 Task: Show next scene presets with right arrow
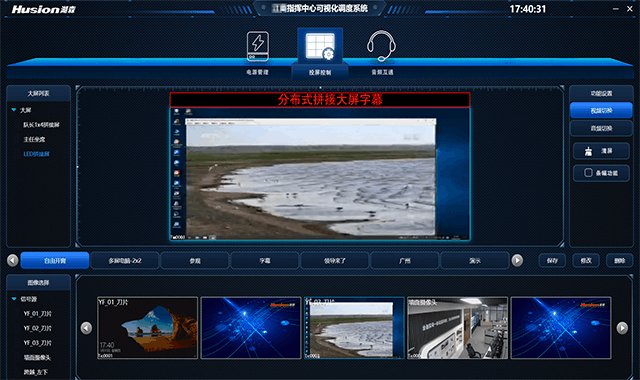517,260
